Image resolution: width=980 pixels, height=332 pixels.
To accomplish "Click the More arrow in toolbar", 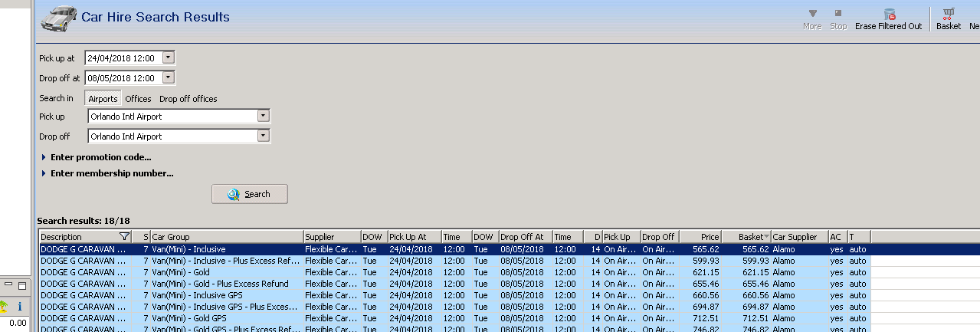I will (812, 14).
